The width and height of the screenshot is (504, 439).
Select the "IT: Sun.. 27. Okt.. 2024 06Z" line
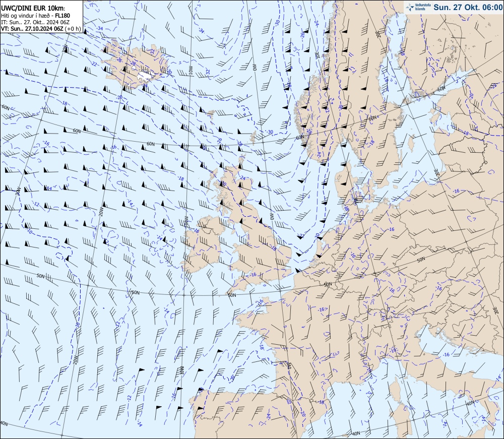tap(35, 22)
